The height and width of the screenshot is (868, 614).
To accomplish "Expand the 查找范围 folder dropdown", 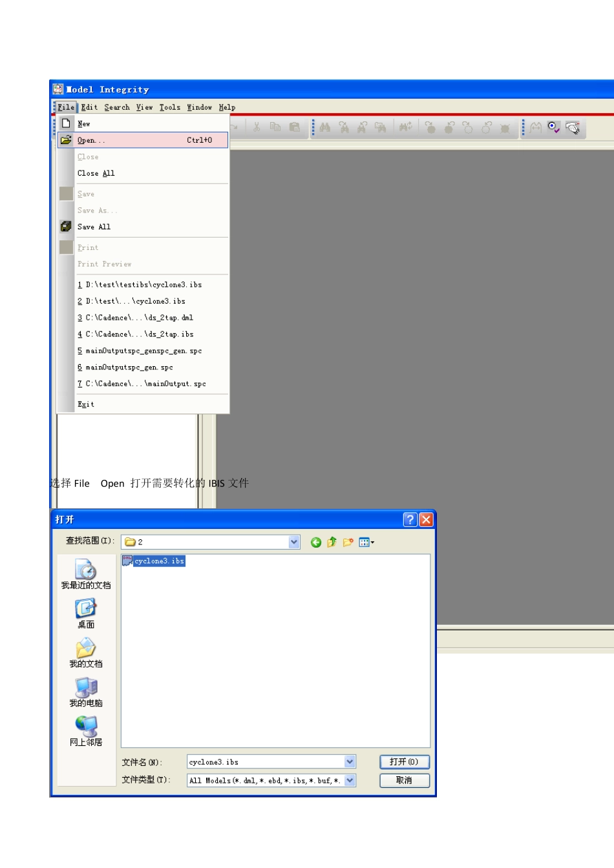I will coord(294,542).
